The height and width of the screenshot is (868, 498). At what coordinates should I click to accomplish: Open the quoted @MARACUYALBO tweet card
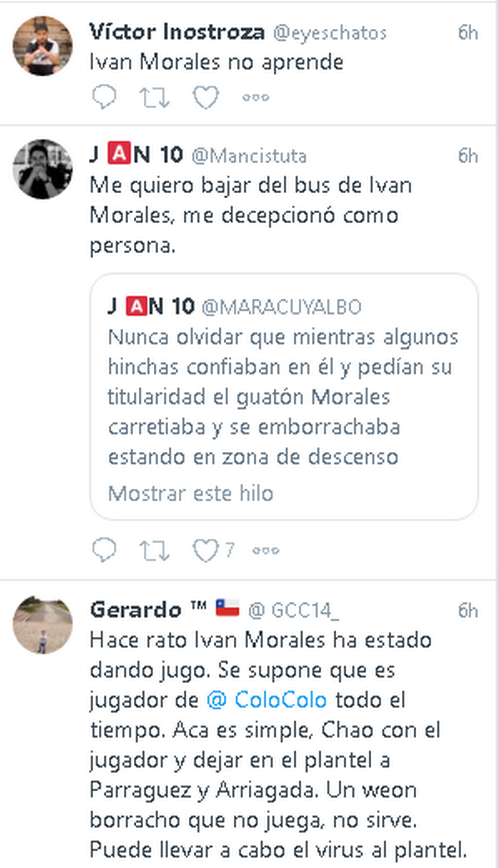click(284, 397)
